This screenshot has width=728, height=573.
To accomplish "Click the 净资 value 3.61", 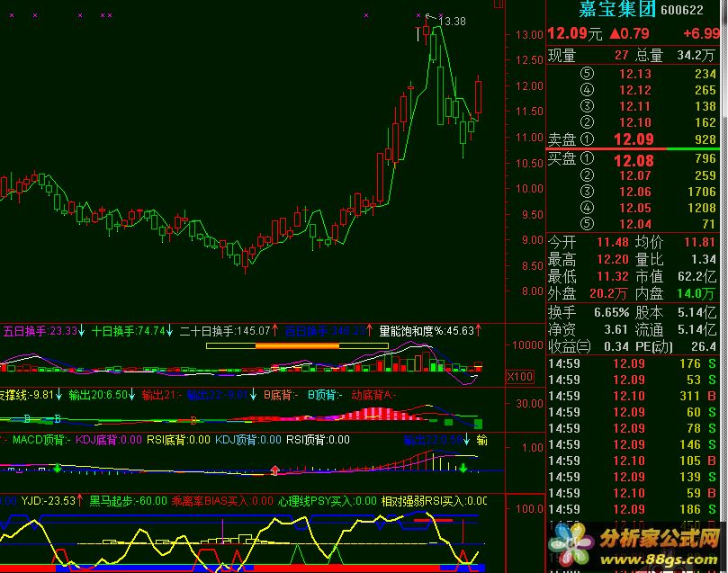I will (616, 330).
